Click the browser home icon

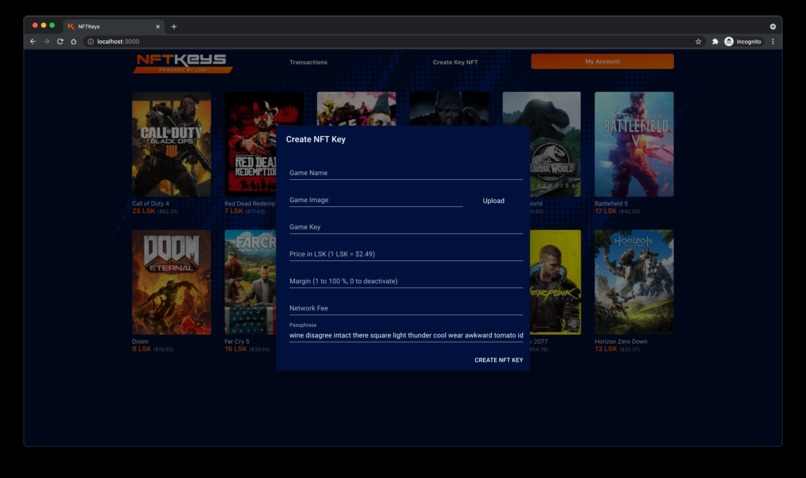point(74,42)
